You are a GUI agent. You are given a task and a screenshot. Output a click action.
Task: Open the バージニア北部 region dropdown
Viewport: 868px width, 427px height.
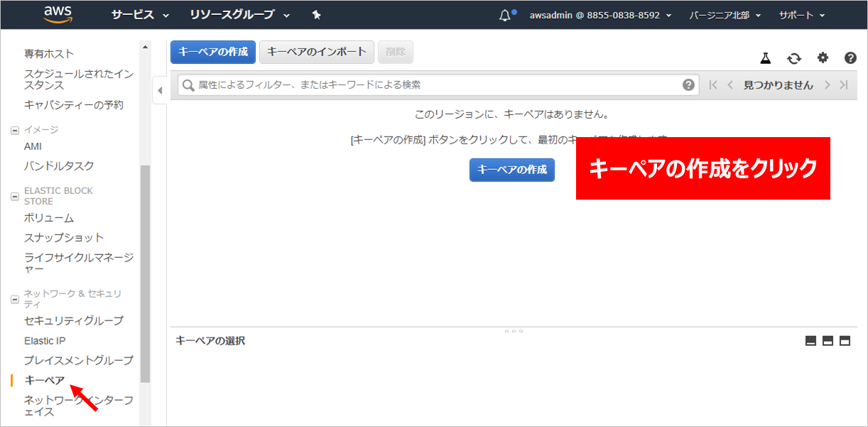(x=725, y=15)
